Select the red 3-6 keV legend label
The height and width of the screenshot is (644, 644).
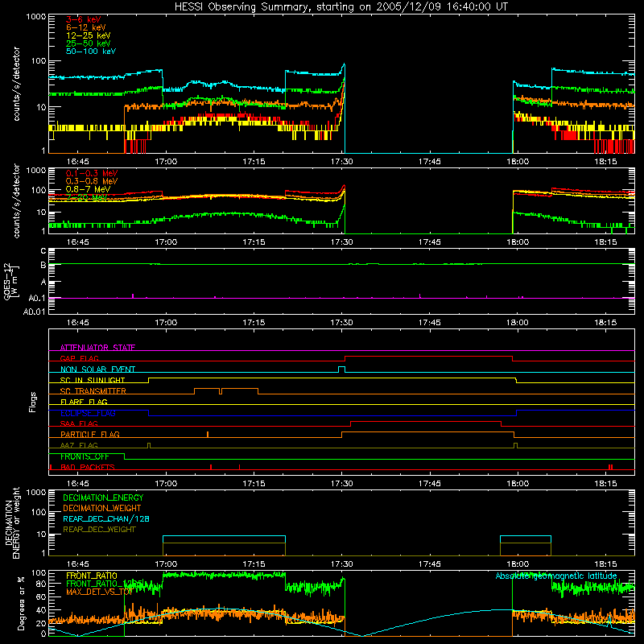click(x=84, y=19)
